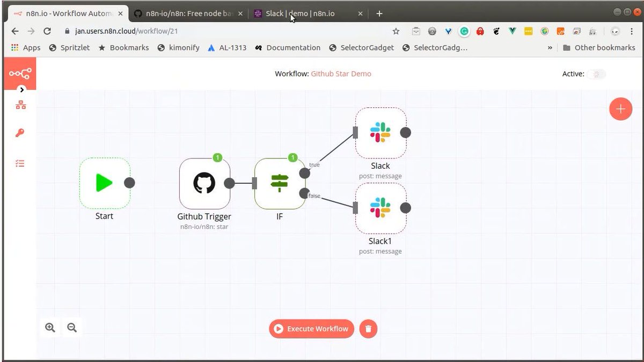Click the Vue devtools extension icon

pyautogui.click(x=513, y=31)
